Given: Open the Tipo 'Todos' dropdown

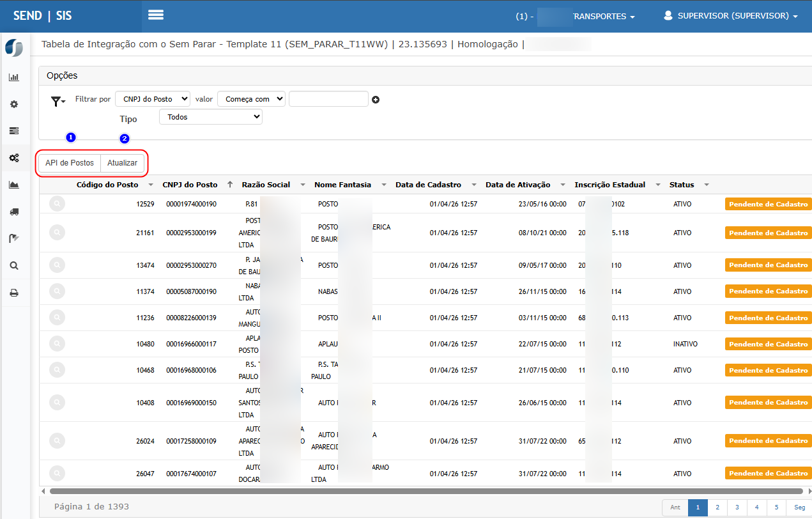Looking at the screenshot, I should tap(210, 117).
